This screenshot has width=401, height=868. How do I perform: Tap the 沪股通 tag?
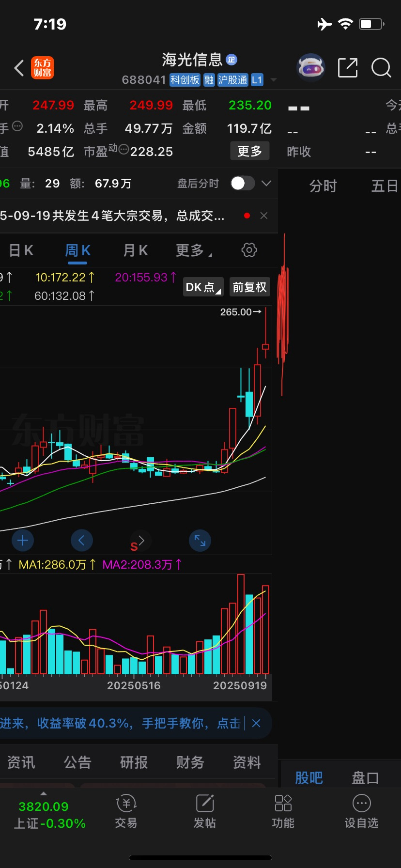pyautogui.click(x=232, y=80)
